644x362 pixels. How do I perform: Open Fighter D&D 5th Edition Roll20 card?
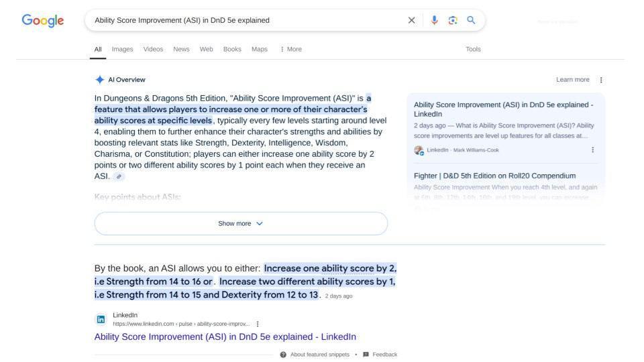pos(494,176)
